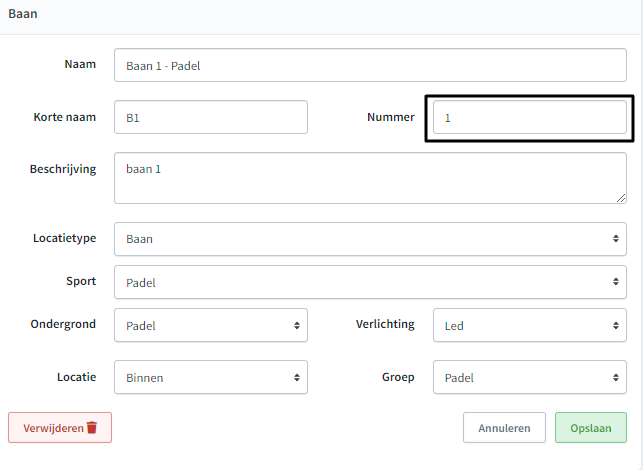Click the Ondergrond select arrows icon
Viewport: 643px width, 470px height.
tap(296, 326)
